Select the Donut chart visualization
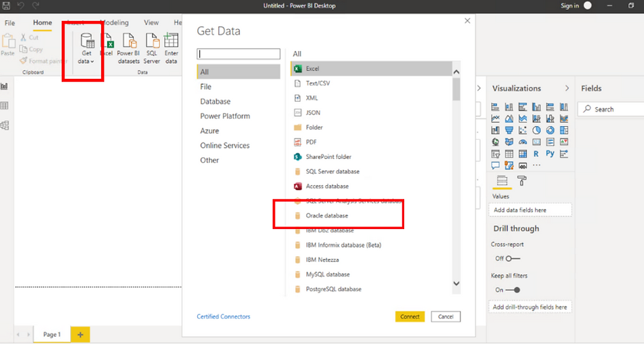 [x=550, y=130]
